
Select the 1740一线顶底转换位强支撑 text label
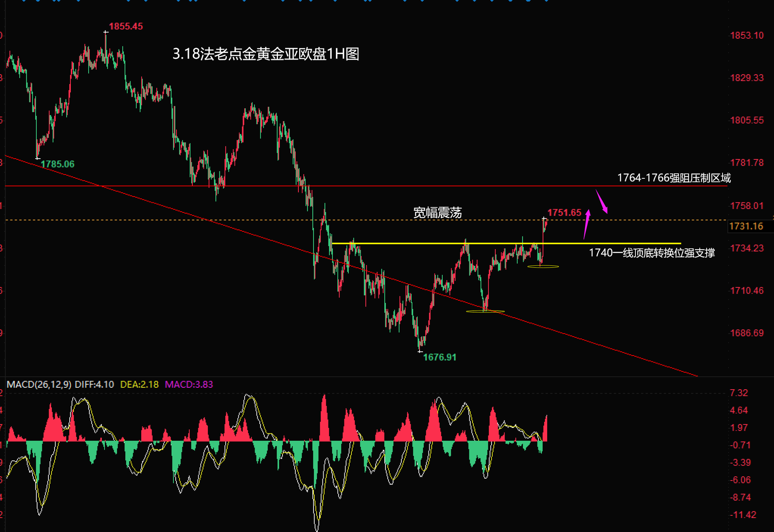point(652,253)
